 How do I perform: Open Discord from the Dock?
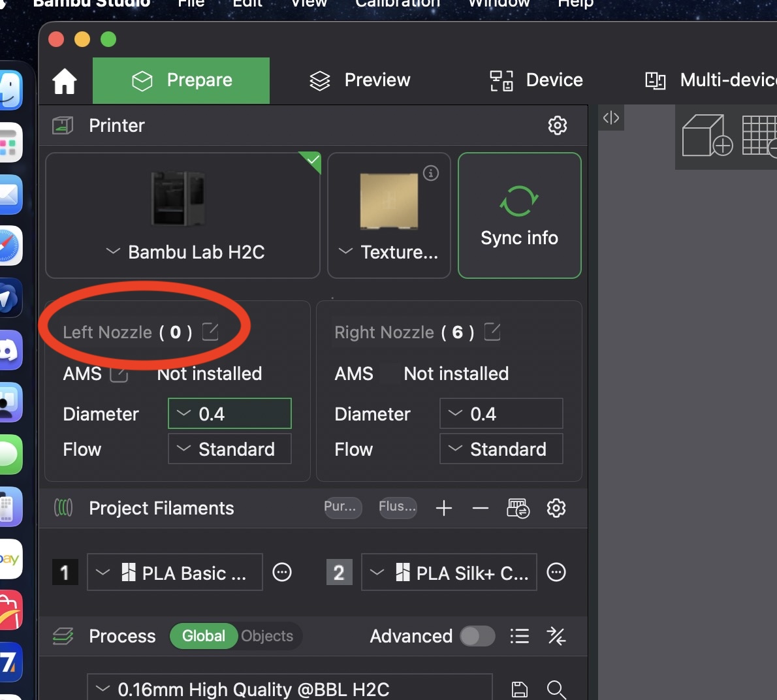tap(10, 350)
